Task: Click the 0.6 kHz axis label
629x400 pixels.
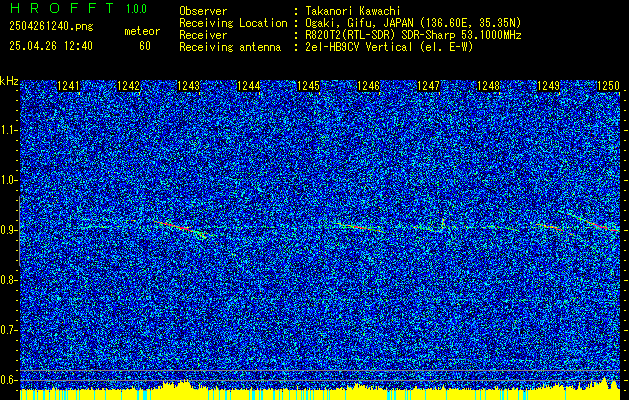Action: pyautogui.click(x=7, y=380)
